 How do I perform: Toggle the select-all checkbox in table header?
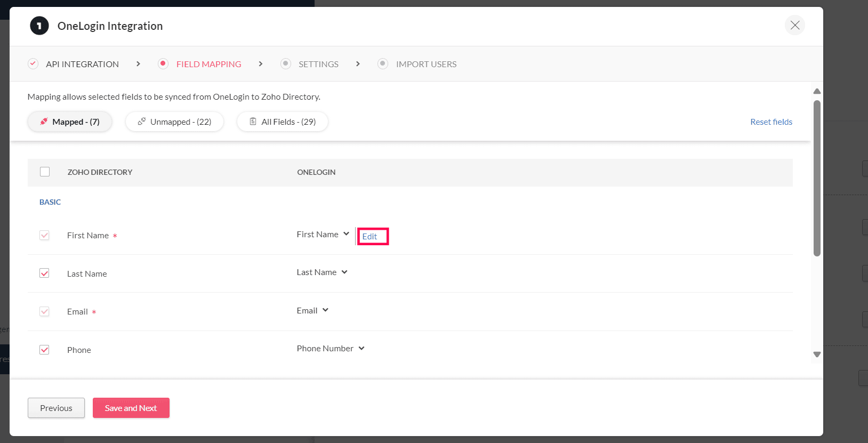point(45,172)
